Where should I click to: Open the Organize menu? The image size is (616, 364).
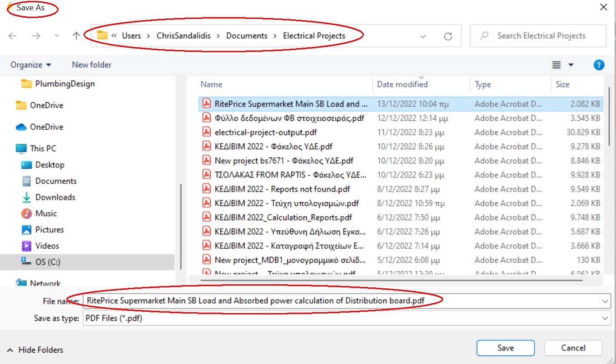(31, 65)
